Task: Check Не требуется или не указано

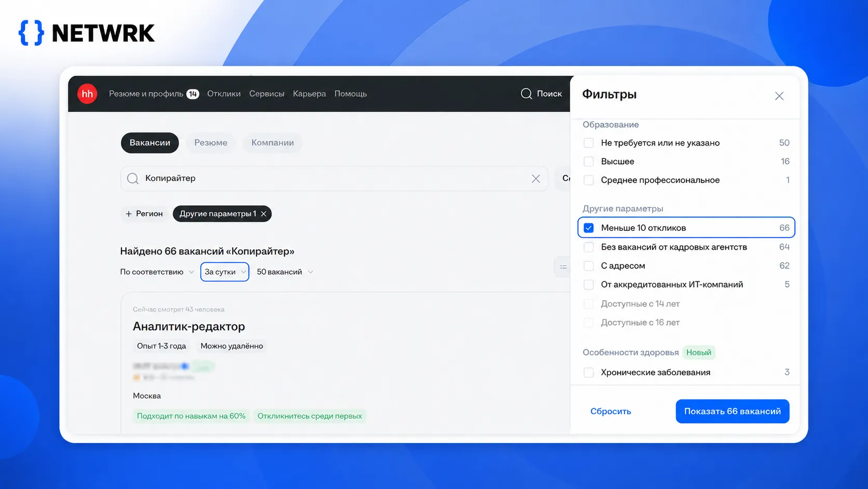Action: 589,143
